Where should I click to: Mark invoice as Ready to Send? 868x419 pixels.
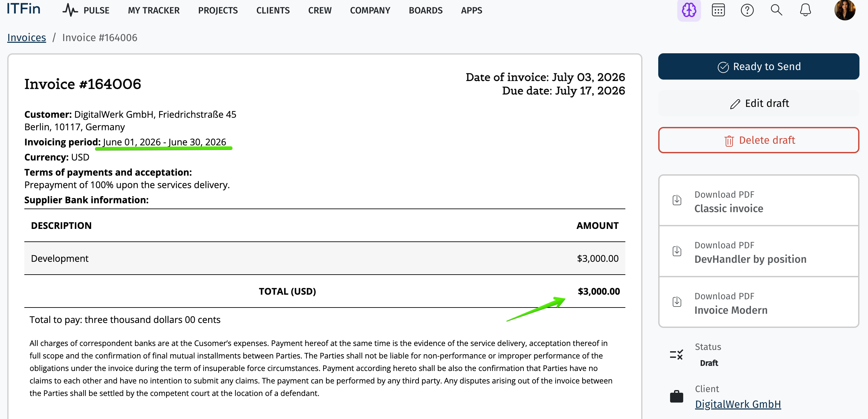759,66
